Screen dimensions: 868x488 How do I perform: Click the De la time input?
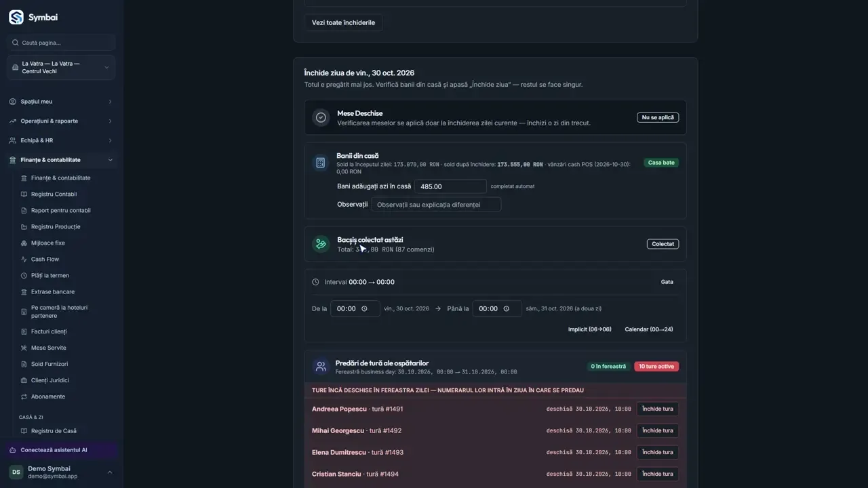(x=355, y=308)
